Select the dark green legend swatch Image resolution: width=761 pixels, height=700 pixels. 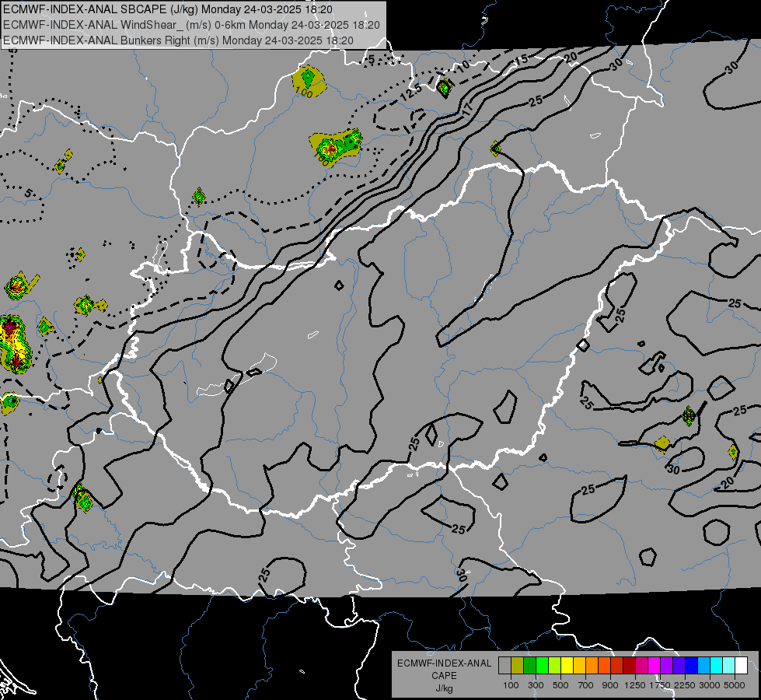[x=529, y=666]
